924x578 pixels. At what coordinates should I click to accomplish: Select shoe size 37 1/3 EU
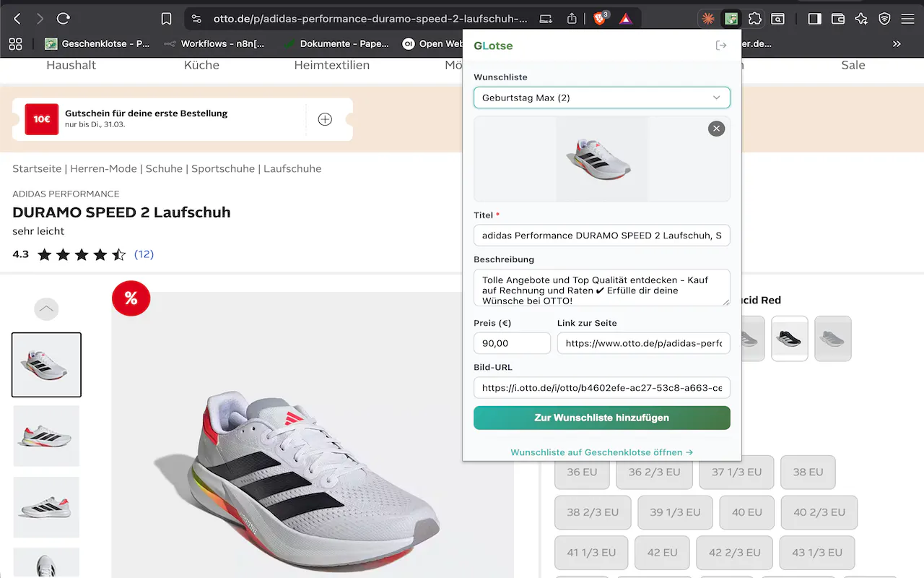point(736,472)
